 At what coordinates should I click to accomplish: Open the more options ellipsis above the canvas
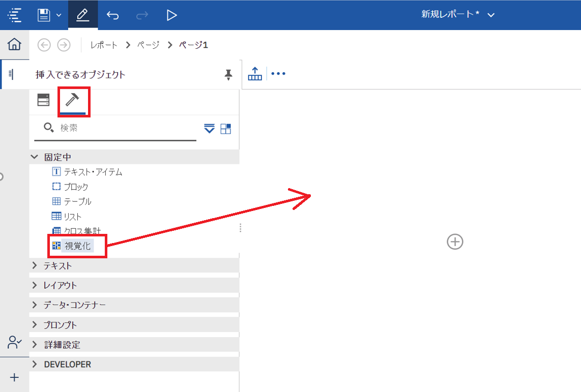(278, 74)
